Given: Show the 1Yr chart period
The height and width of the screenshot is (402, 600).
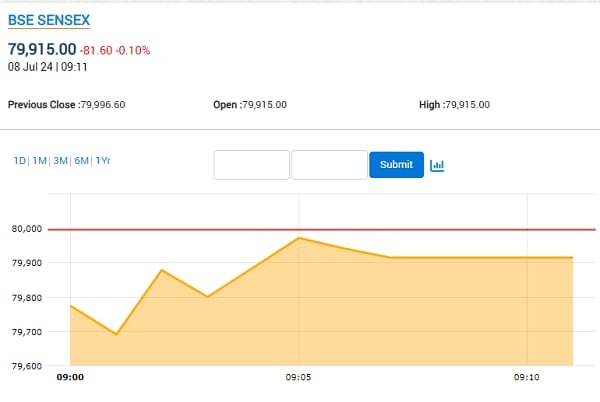Looking at the screenshot, I should 103,161.
